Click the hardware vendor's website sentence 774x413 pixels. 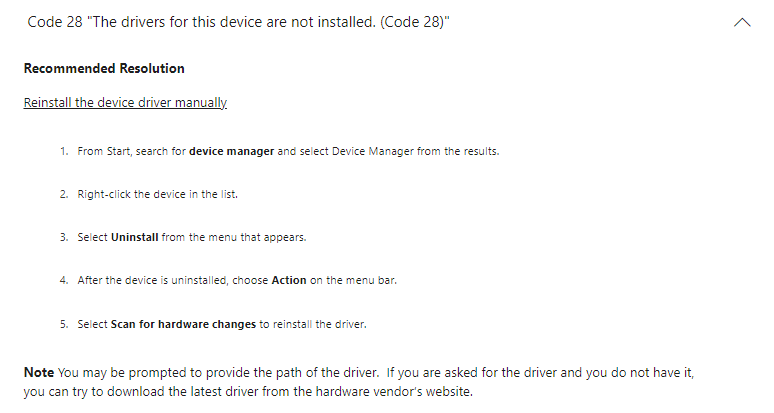247,391
